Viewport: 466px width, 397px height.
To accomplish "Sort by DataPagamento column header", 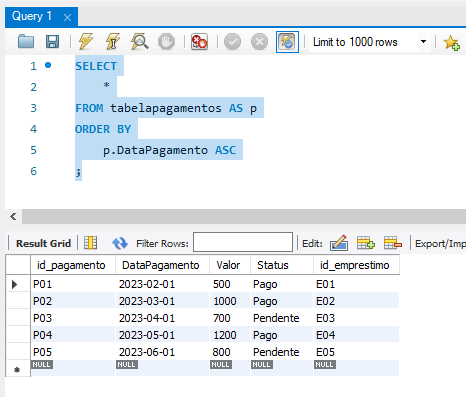I will tap(162, 265).
